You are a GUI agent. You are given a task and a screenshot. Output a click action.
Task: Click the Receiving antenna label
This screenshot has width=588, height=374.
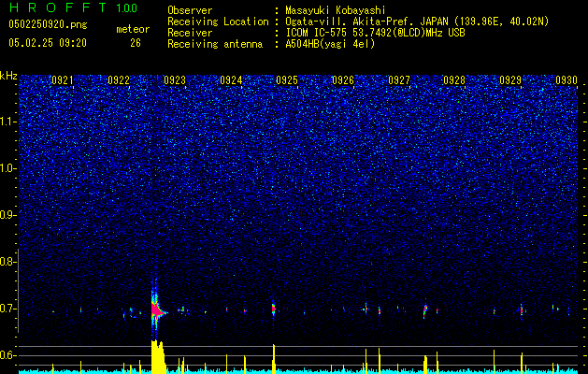tap(215, 44)
